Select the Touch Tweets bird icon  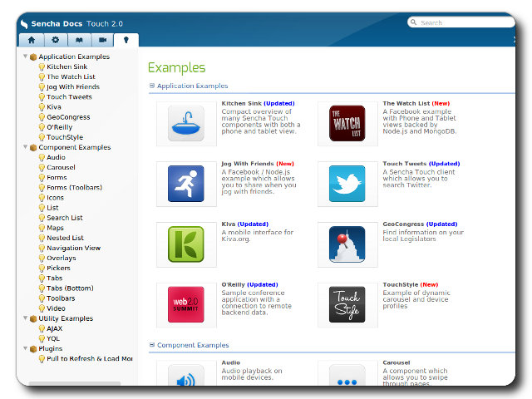point(347,184)
